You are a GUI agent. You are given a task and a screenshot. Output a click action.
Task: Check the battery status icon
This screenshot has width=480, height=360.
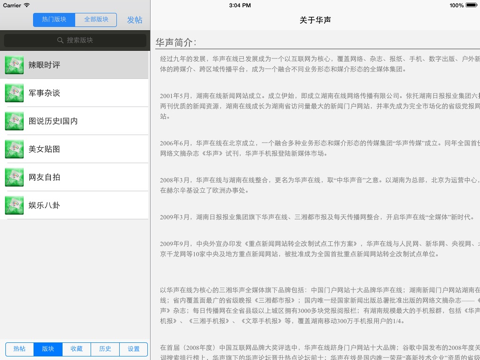(x=472, y=5)
